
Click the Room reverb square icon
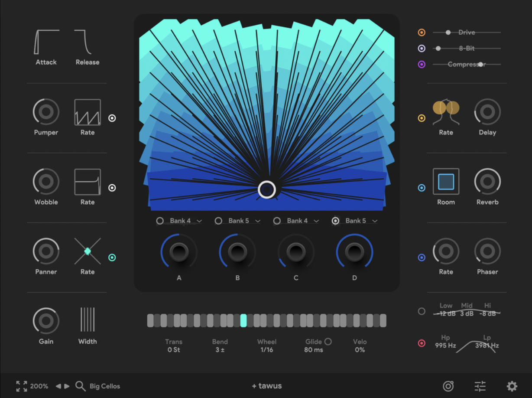pyautogui.click(x=446, y=182)
